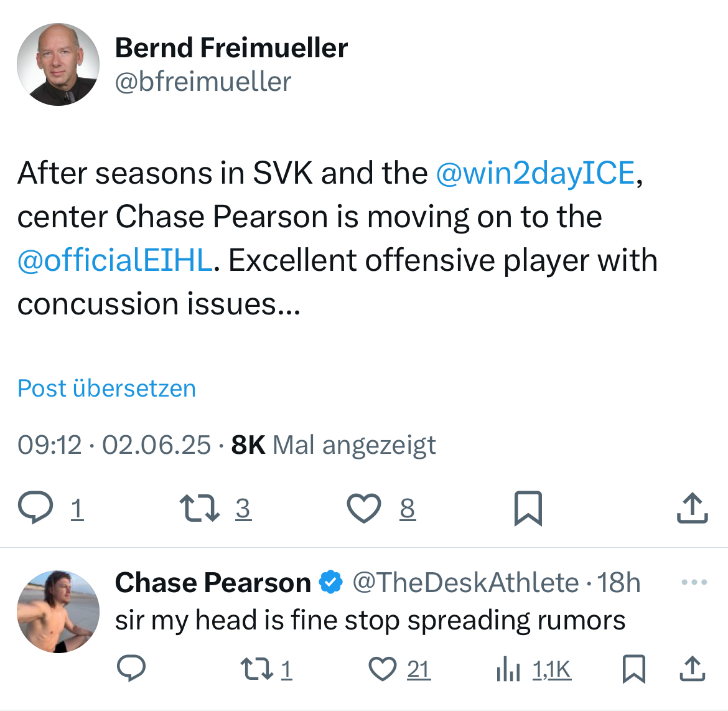Share the main post
728x711 pixels.
tap(692, 507)
